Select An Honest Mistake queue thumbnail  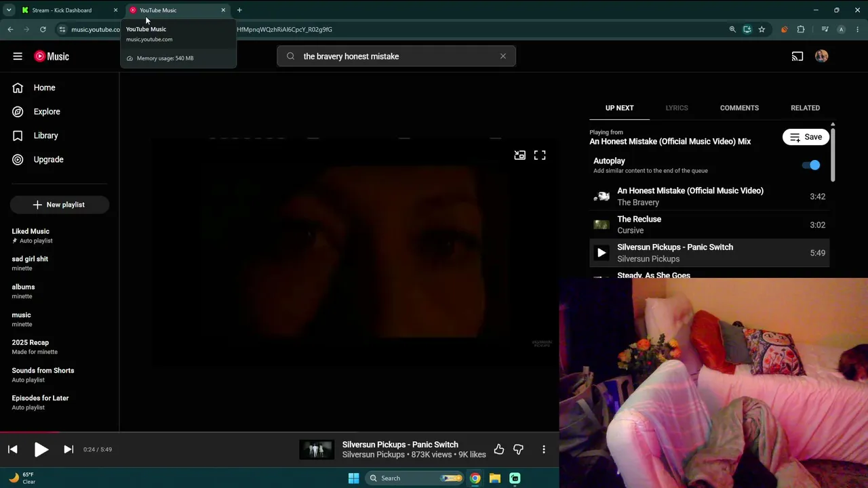pos(601,197)
